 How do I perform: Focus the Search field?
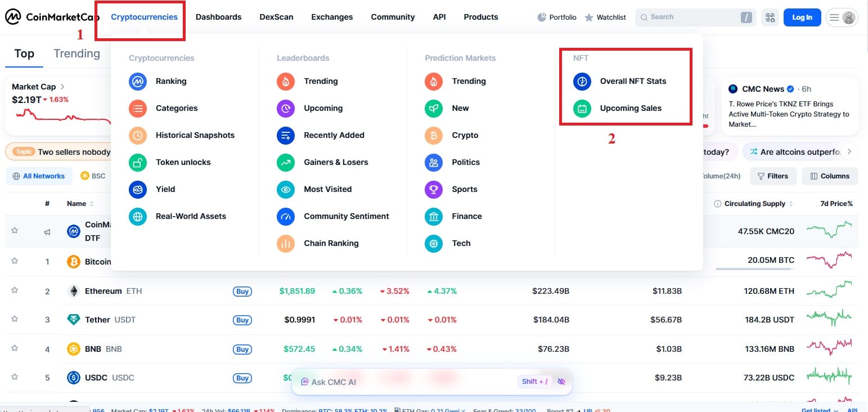coord(696,17)
